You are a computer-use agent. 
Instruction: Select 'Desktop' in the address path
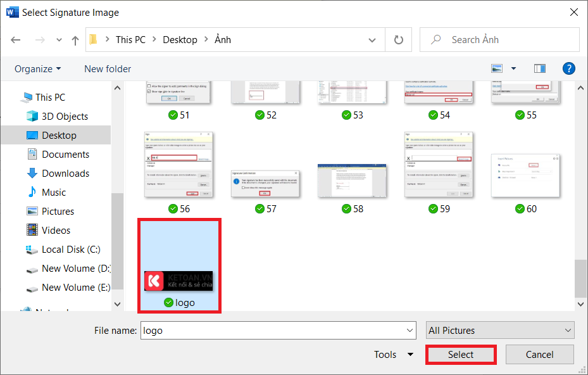tap(180, 40)
